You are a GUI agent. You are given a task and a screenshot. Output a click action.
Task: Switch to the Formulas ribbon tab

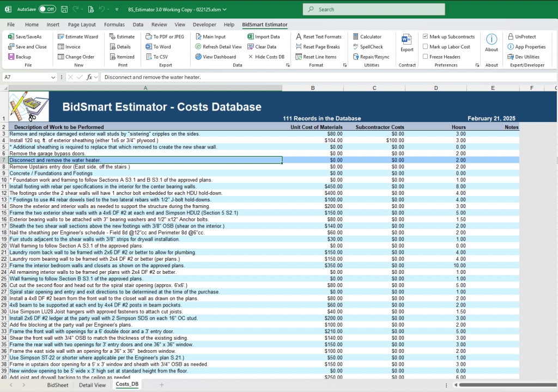[114, 24]
